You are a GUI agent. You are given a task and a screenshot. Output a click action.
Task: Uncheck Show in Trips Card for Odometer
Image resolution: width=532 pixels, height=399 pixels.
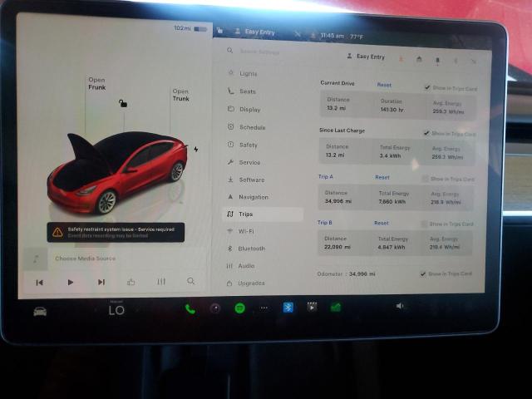tap(423, 273)
